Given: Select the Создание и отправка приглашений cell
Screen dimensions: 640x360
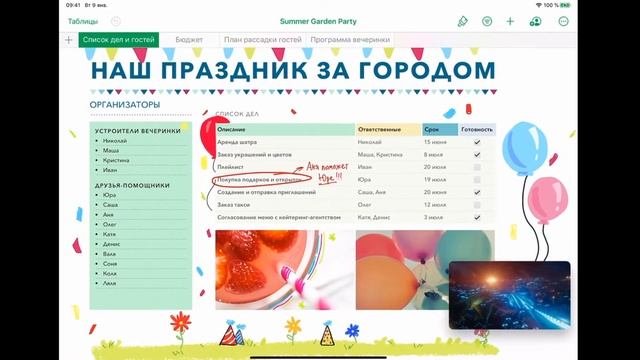Looking at the screenshot, I should click(285, 192).
